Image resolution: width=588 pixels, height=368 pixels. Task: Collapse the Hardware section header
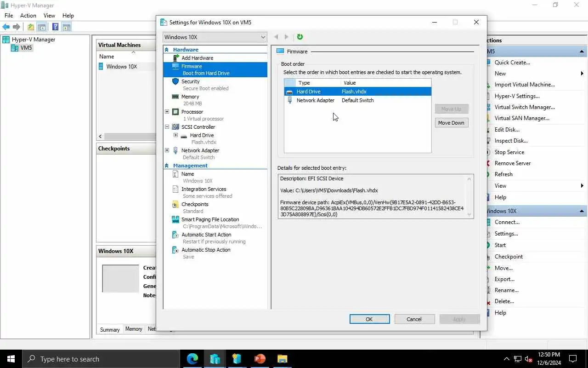[167, 50]
